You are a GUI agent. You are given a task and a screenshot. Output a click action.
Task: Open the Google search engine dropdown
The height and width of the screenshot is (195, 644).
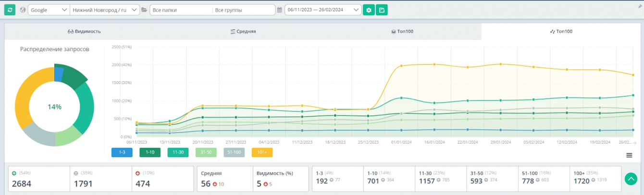(x=49, y=10)
